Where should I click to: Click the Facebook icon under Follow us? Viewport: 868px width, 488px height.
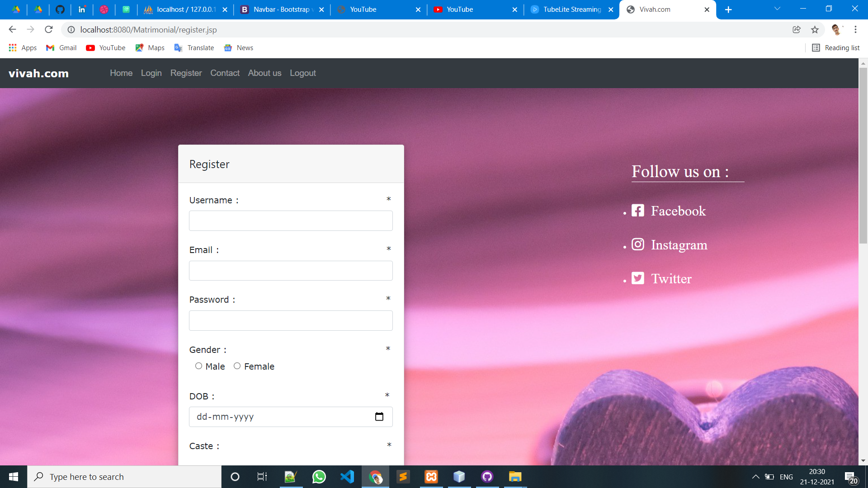[637, 211]
